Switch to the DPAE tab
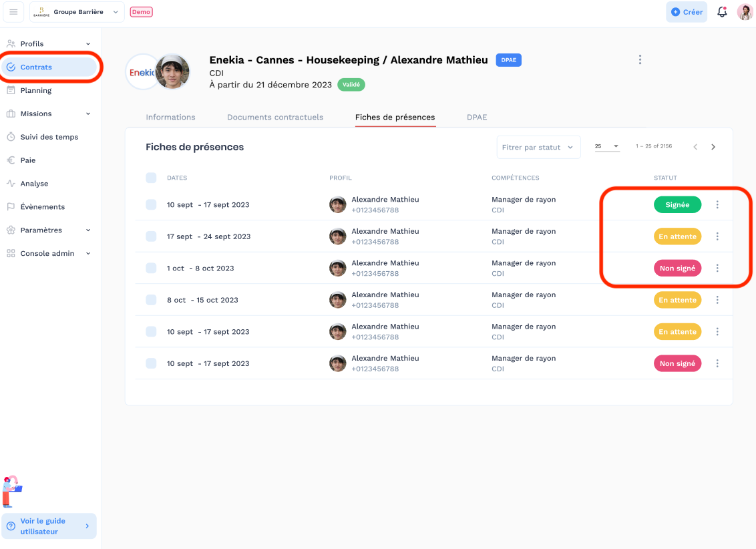This screenshot has height=549, width=756. pos(477,117)
